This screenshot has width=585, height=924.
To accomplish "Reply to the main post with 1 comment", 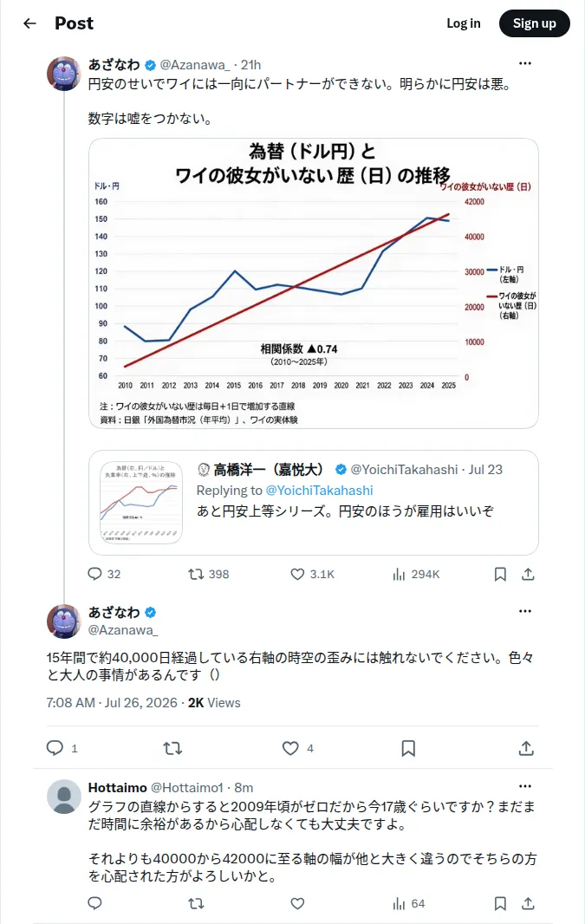I will [62, 748].
